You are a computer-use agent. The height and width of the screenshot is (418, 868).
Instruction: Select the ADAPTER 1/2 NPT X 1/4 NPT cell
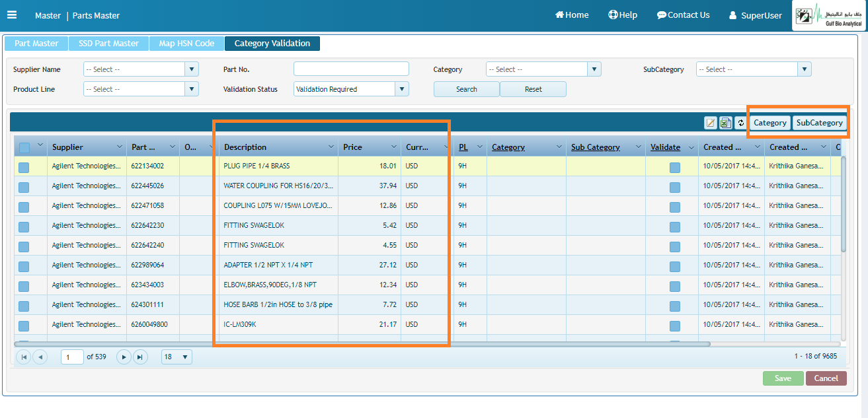click(278, 265)
